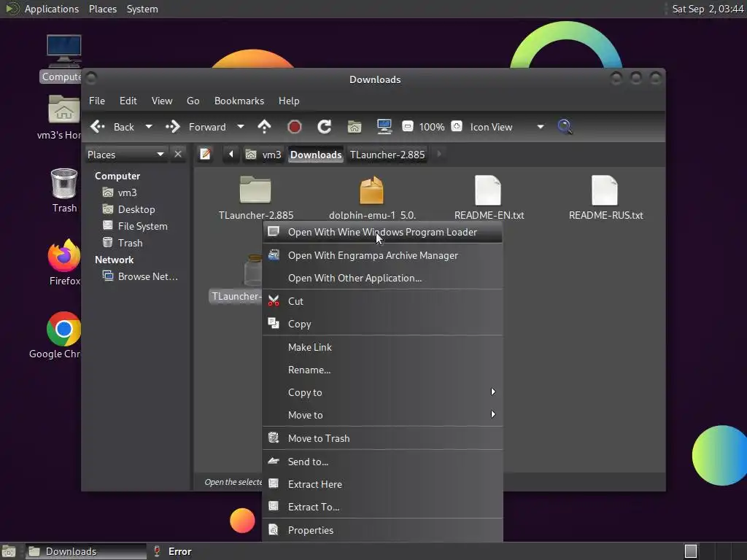
Task: Go up to parent folder arrow
Action: (x=264, y=127)
